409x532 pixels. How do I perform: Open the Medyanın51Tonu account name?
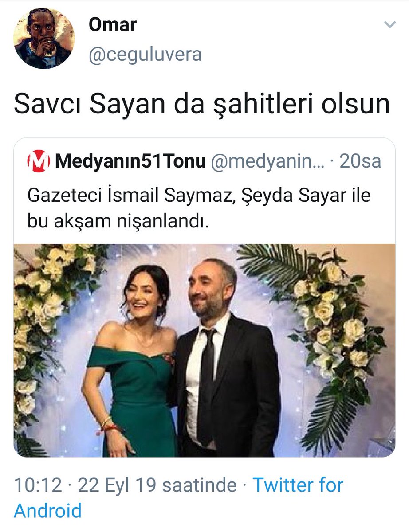[130, 162]
